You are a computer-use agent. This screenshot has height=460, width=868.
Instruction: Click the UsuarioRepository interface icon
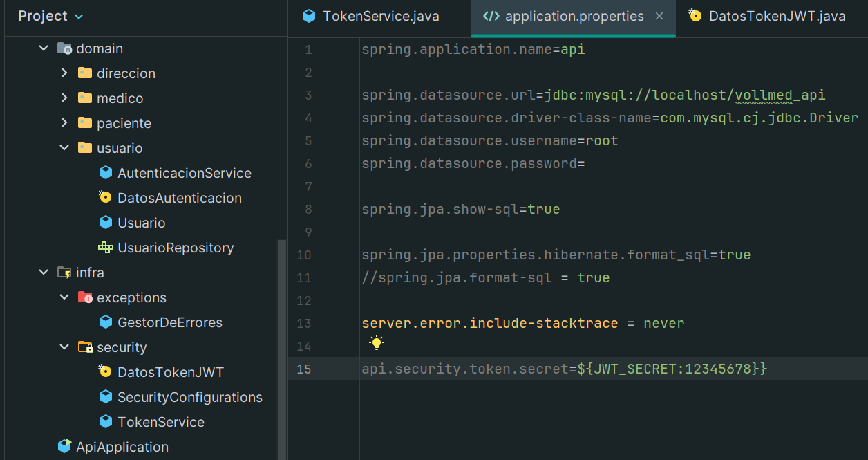[106, 247]
